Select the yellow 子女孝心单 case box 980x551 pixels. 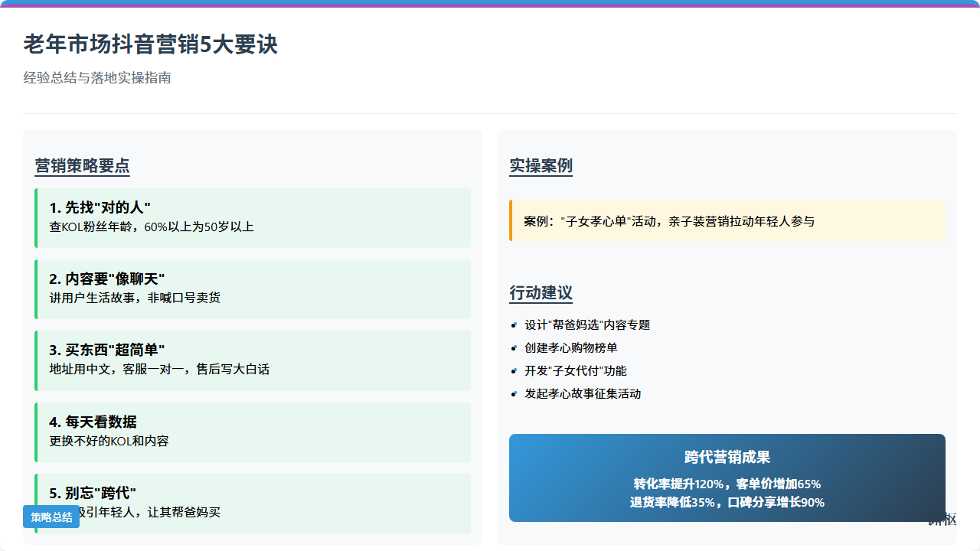(x=727, y=221)
